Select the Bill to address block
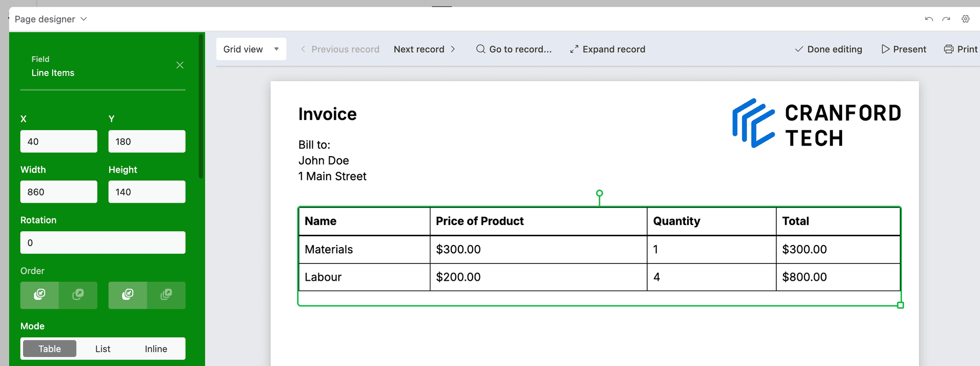The height and width of the screenshot is (366, 980). point(332,160)
